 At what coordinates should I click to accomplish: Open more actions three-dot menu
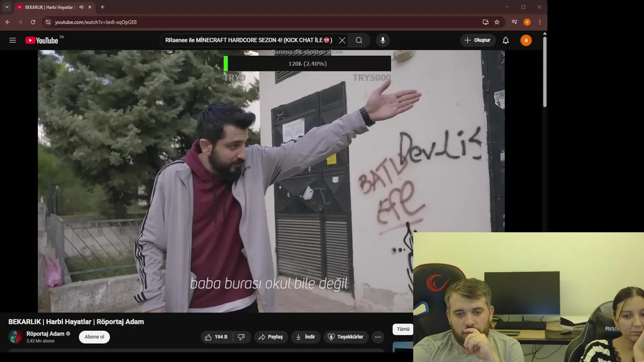378,337
